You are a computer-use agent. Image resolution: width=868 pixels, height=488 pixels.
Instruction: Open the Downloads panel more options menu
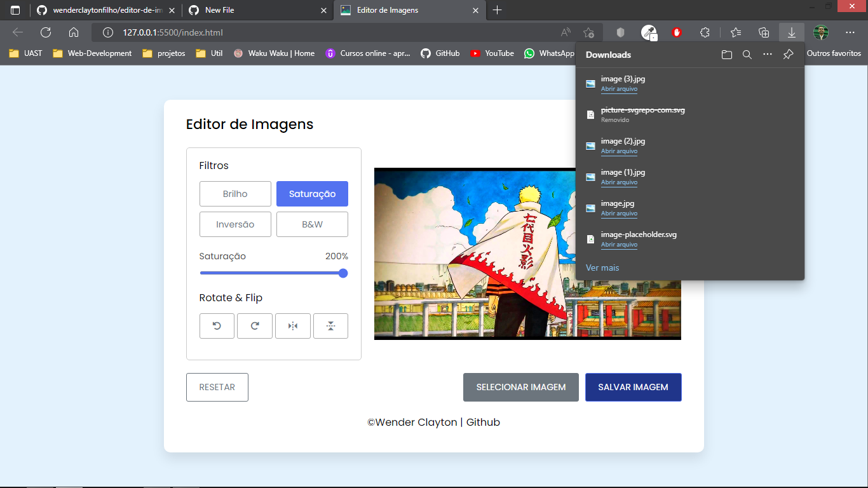point(767,55)
